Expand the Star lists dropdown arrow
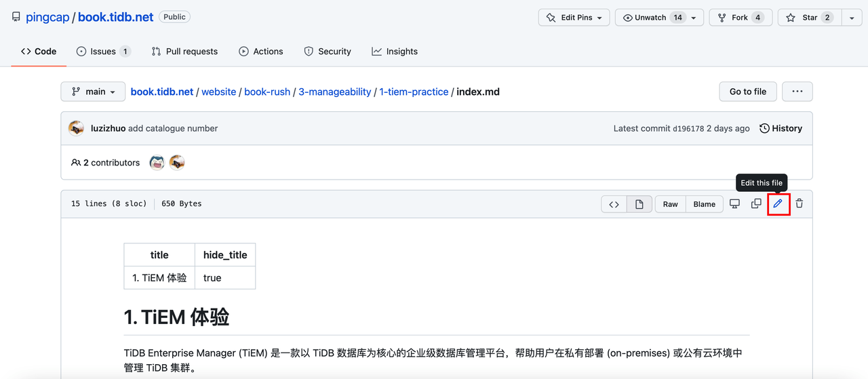Image resolution: width=868 pixels, height=379 pixels. pyautogui.click(x=852, y=18)
